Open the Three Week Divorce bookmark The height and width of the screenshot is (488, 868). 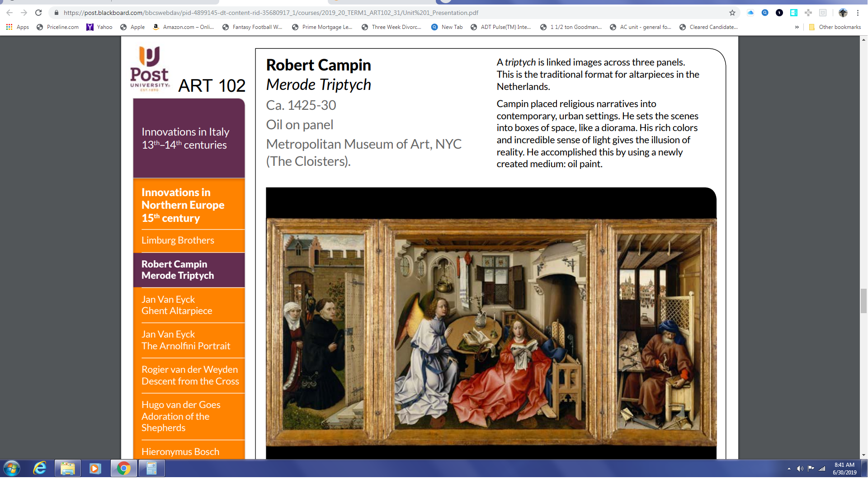pyautogui.click(x=392, y=27)
